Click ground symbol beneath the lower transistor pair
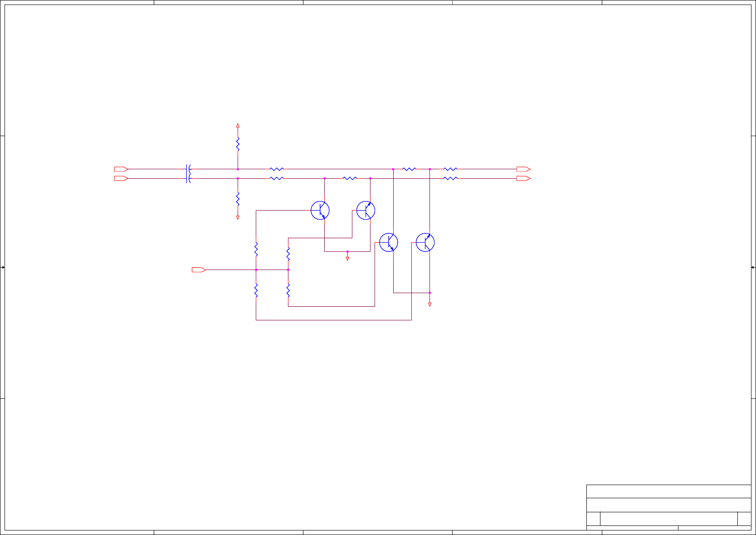The image size is (756, 535). tap(430, 305)
